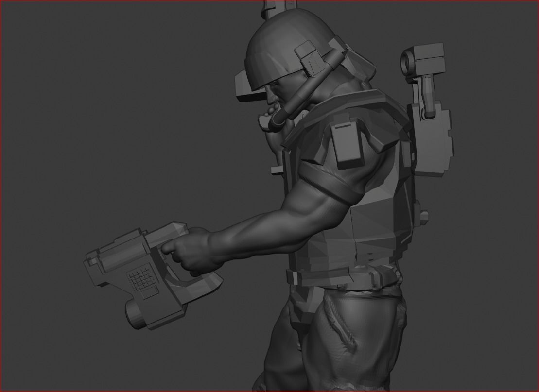This screenshot has width=539, height=392.
Task: Click the belt around the soldier's waist
Action: [344, 277]
